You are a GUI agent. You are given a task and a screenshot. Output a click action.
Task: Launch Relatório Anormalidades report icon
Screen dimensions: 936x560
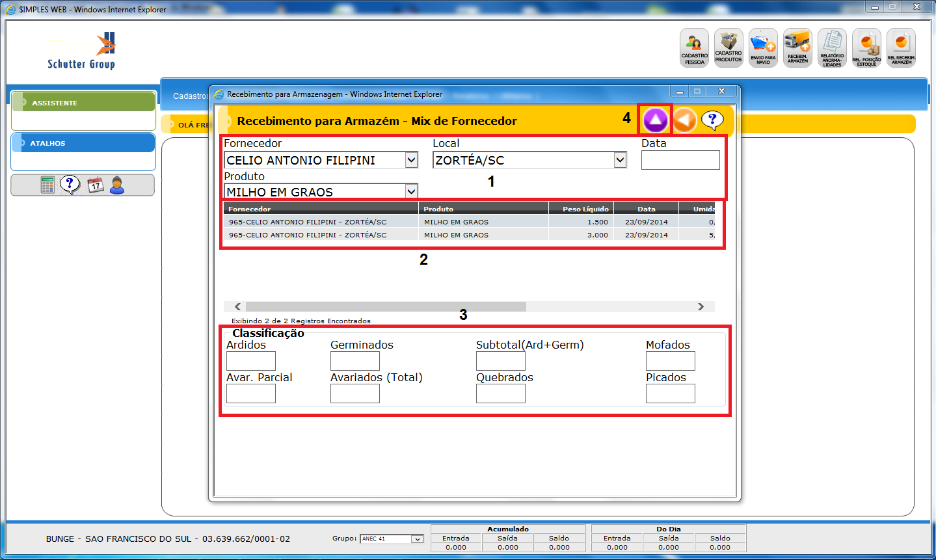click(x=832, y=47)
